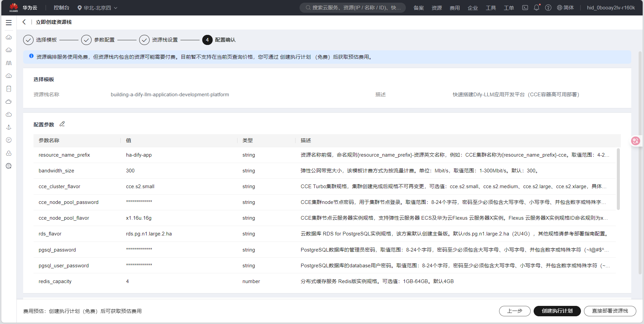Image resolution: width=644 pixels, height=324 pixels.
Task: Click the cloud disk sidebar icon
Action: pyautogui.click(x=9, y=50)
